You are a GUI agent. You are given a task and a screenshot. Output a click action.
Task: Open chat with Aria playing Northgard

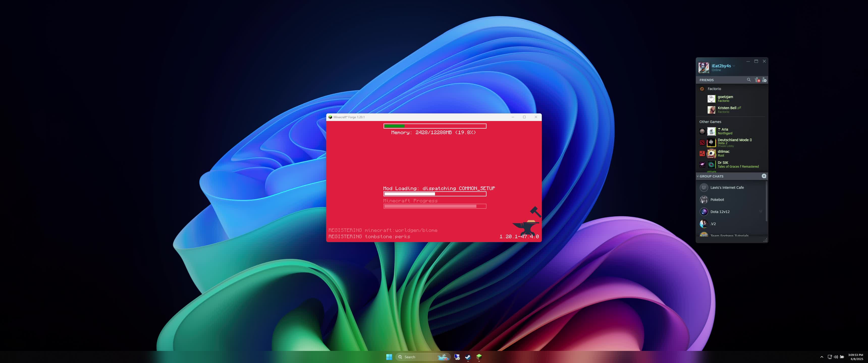coord(725,131)
